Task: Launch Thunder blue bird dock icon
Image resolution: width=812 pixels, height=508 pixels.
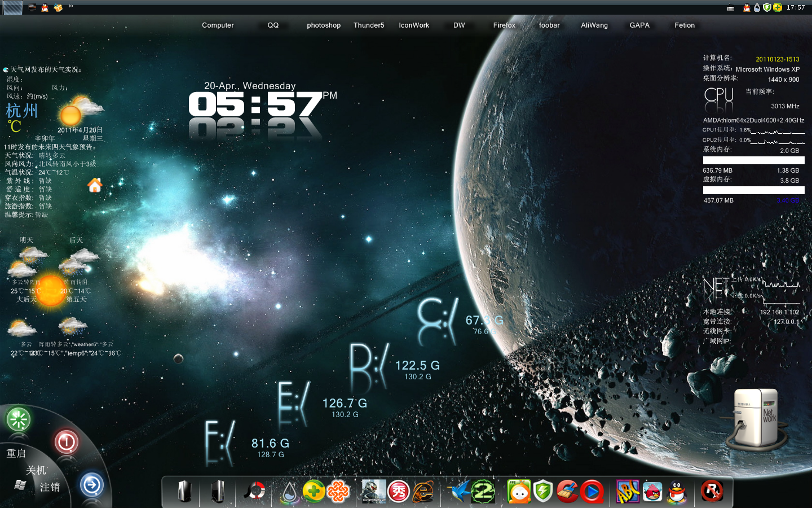Action: click(459, 492)
